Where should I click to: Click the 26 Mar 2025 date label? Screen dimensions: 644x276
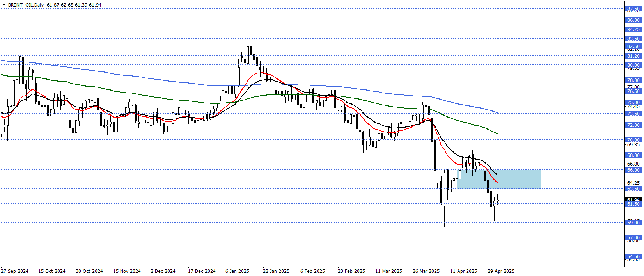coord(426,271)
